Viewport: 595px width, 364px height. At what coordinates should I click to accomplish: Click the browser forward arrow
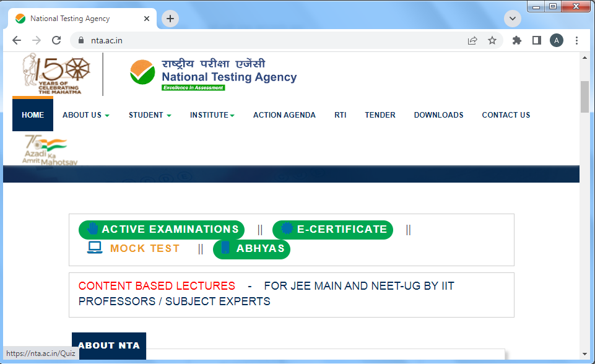pos(37,40)
